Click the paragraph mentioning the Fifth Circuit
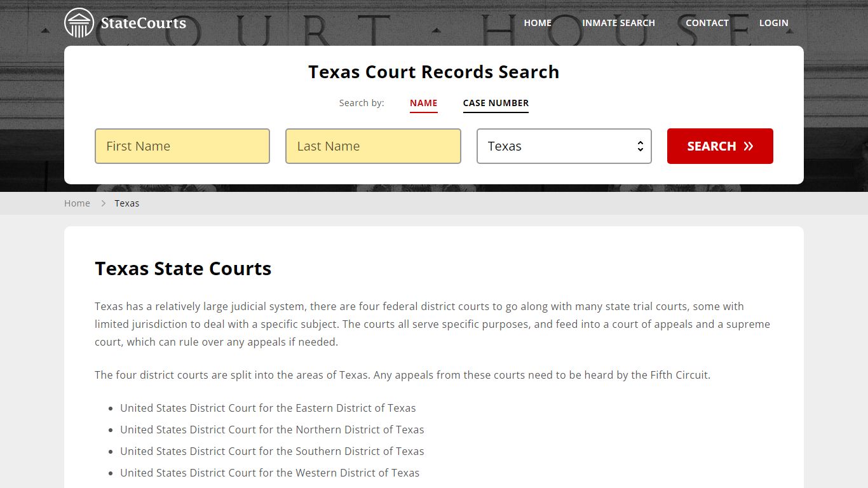 click(x=402, y=375)
